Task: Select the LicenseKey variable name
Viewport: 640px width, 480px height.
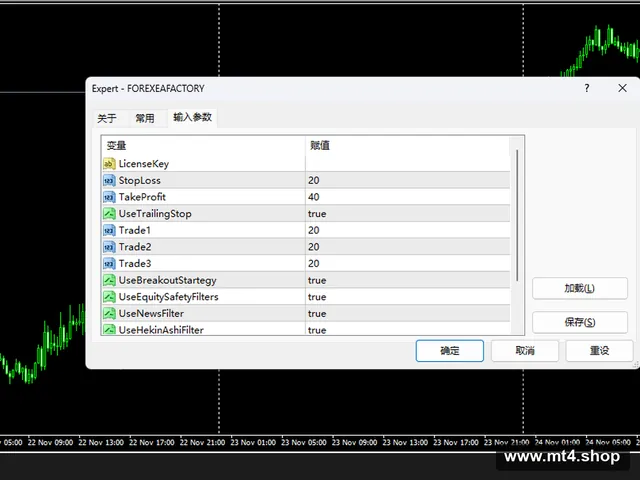Action: (144, 164)
